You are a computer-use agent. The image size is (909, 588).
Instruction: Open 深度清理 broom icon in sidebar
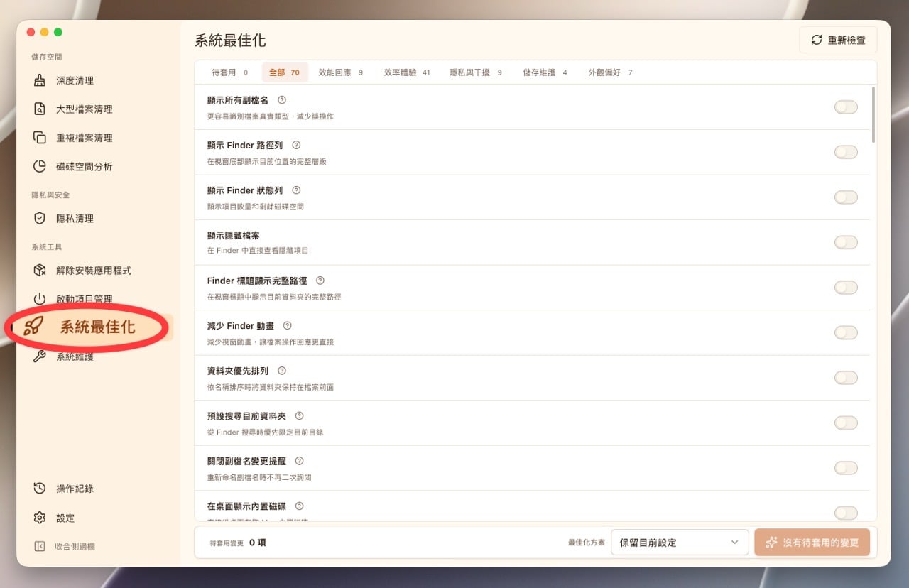pos(40,80)
